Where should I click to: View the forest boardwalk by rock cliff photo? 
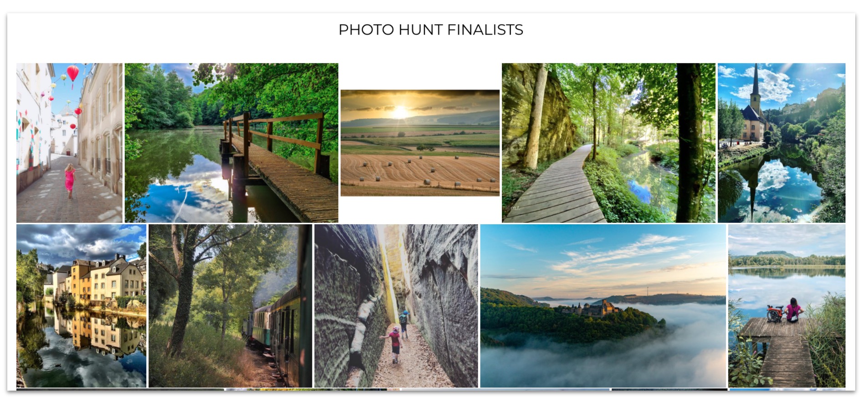608,142
